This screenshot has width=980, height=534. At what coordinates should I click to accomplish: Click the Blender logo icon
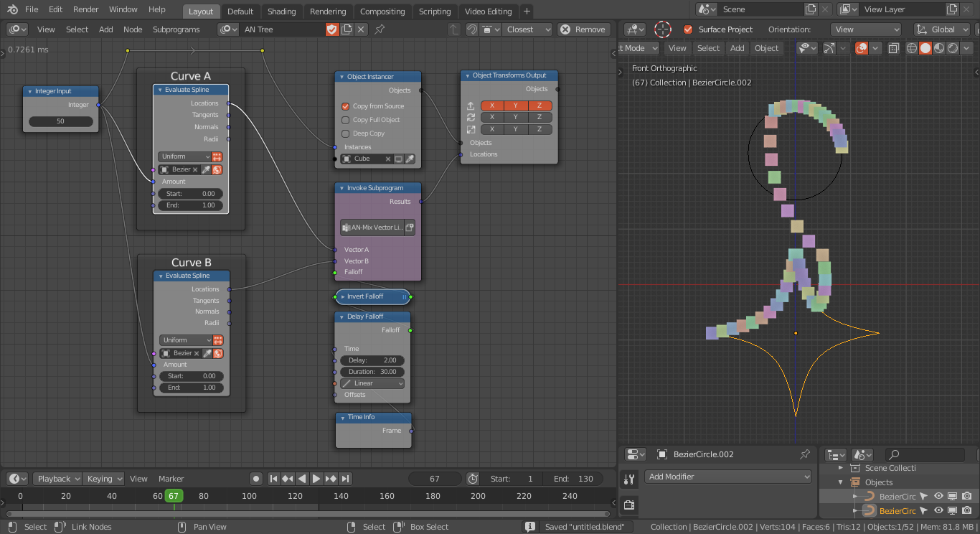pyautogui.click(x=11, y=10)
